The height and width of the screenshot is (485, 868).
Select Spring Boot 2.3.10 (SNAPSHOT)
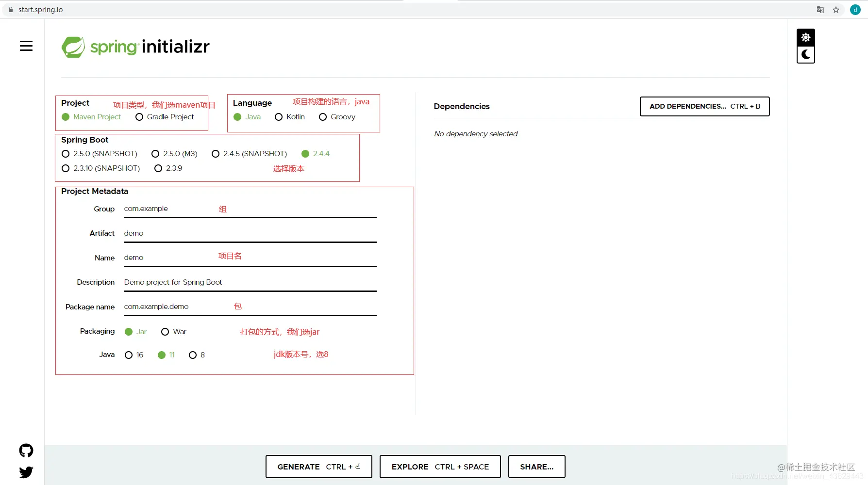101,168
